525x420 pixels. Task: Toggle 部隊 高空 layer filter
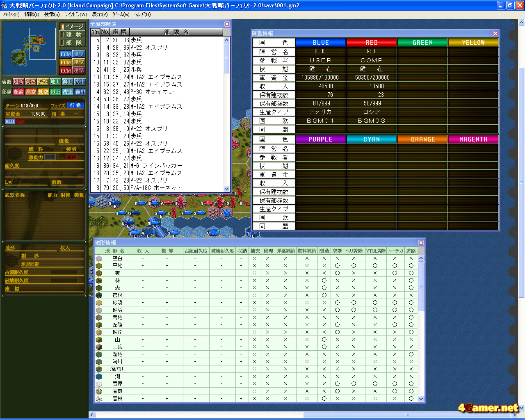coord(31,92)
